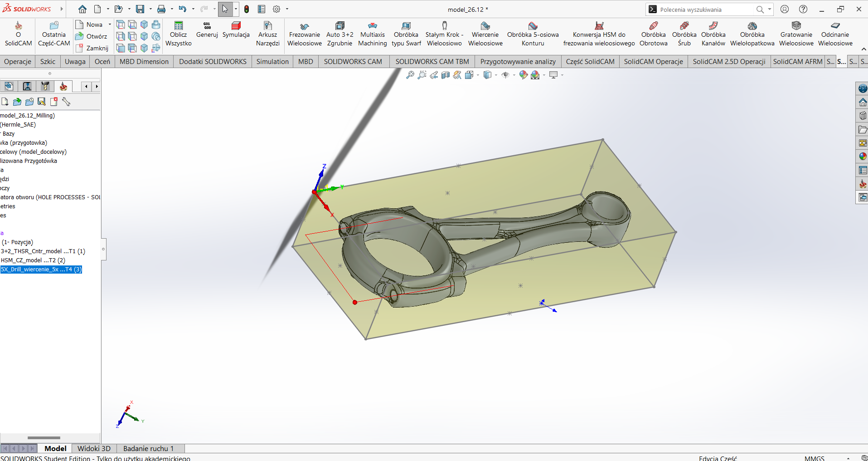
Task: Click Oblicz Wszystko calculate all
Action: pos(179,34)
